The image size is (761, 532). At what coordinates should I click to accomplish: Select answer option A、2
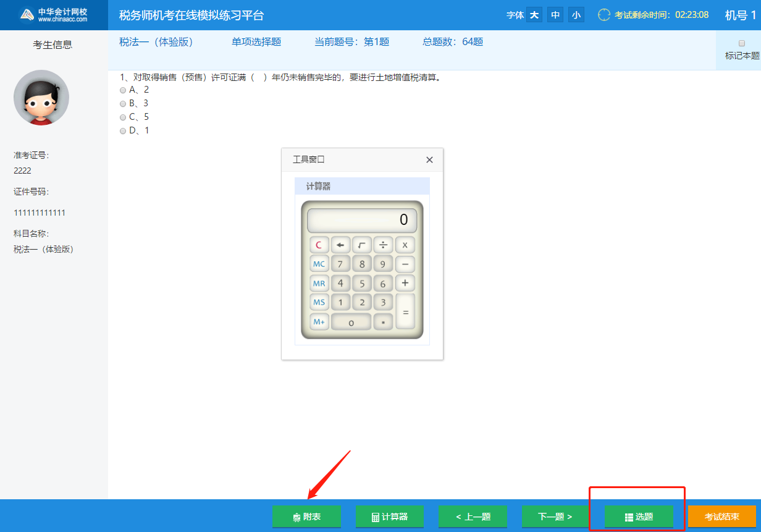(123, 90)
